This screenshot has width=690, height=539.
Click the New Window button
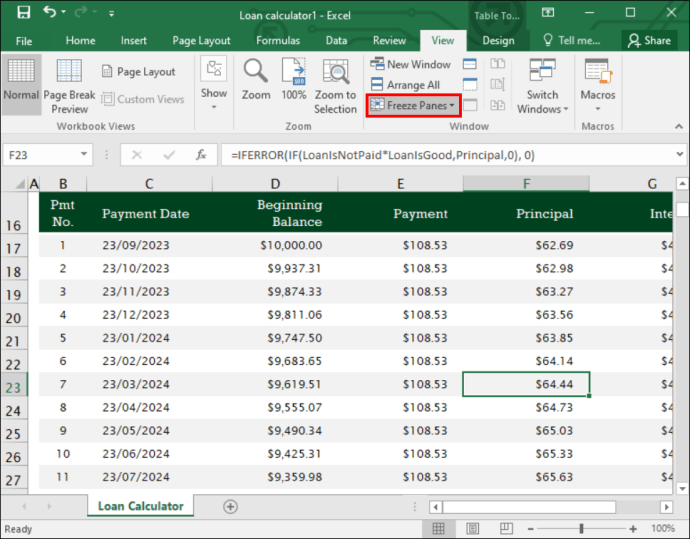(410, 64)
